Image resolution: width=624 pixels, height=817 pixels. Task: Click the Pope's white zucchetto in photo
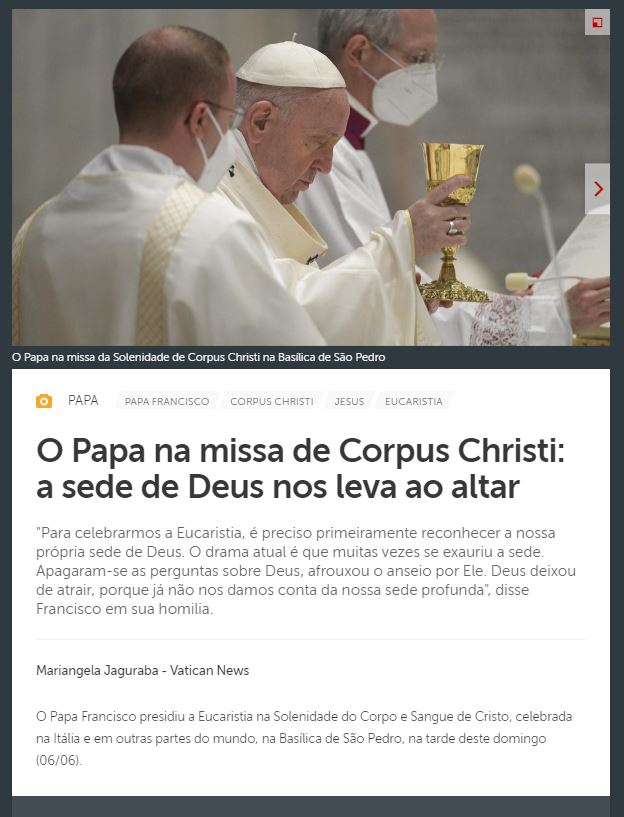[x=291, y=65]
